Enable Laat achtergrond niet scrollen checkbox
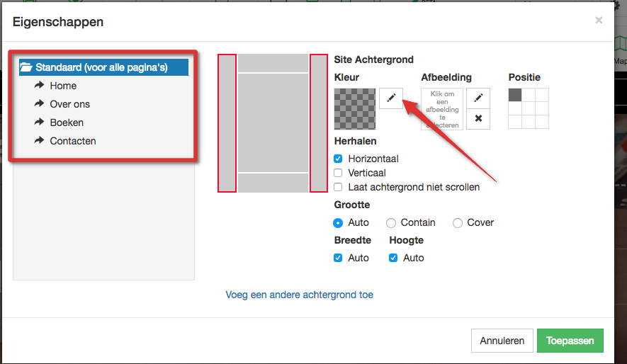Viewport: 627px width, 364px height. (x=339, y=187)
